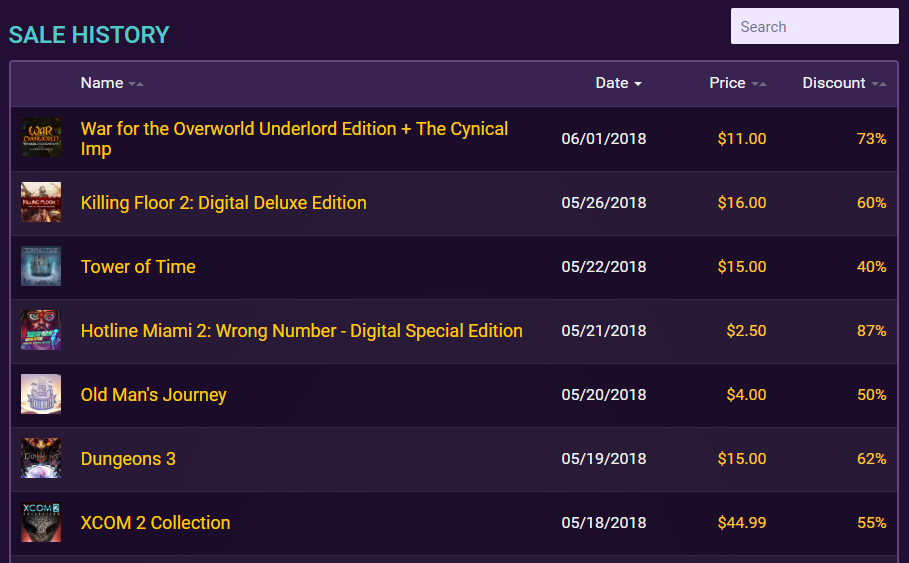Open the Dungeons 3 title link

coord(128,459)
